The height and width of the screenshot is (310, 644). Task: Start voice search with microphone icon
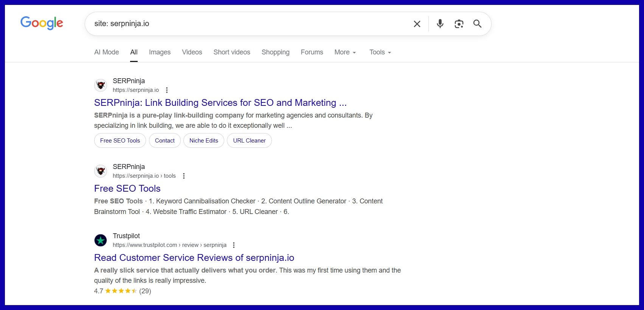(440, 24)
